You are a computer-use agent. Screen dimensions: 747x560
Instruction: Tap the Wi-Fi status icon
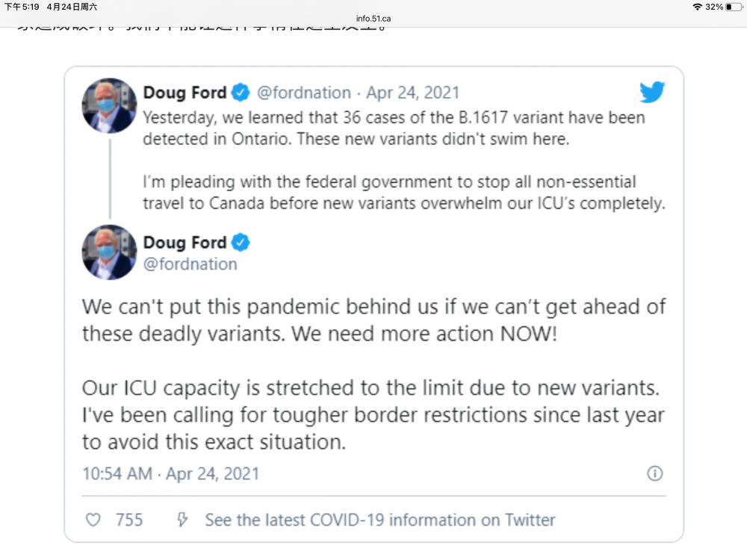point(697,7)
